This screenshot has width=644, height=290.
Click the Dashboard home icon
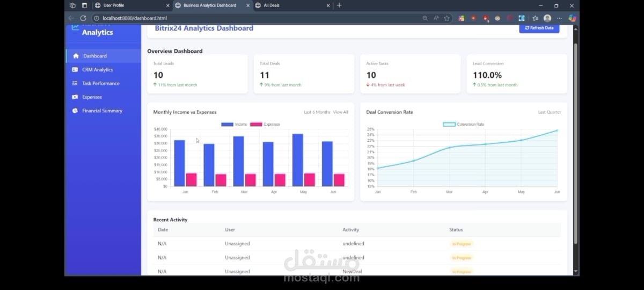(76, 56)
